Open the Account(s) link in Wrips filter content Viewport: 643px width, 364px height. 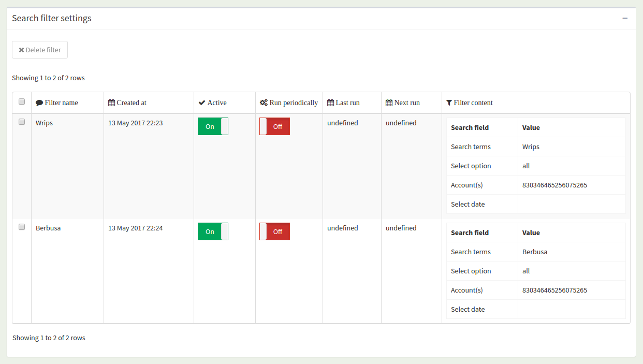(466, 184)
